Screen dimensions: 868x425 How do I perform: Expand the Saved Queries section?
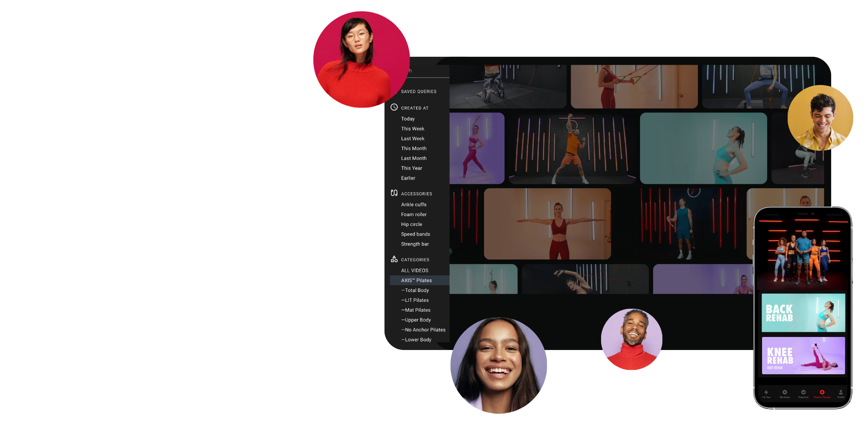point(418,92)
